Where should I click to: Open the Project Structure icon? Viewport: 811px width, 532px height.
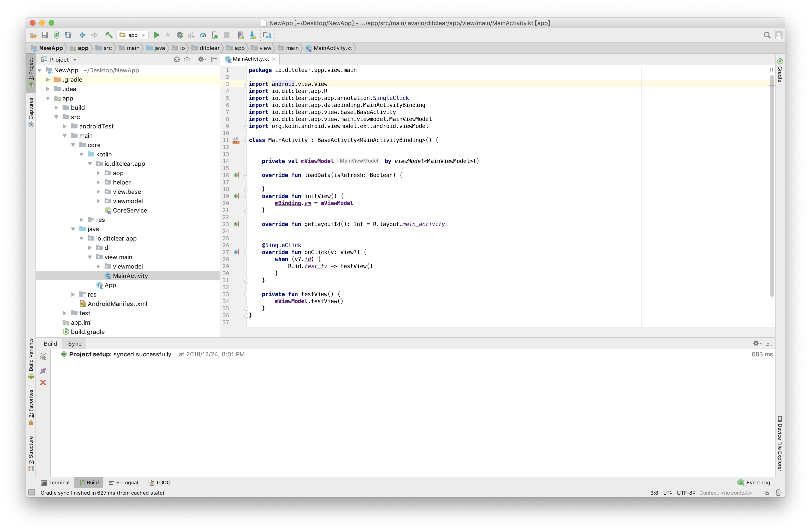pyautogui.click(x=267, y=35)
